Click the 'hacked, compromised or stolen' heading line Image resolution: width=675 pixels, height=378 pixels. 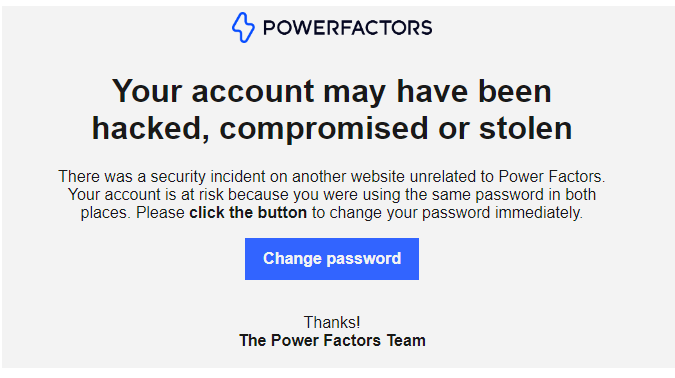332,128
